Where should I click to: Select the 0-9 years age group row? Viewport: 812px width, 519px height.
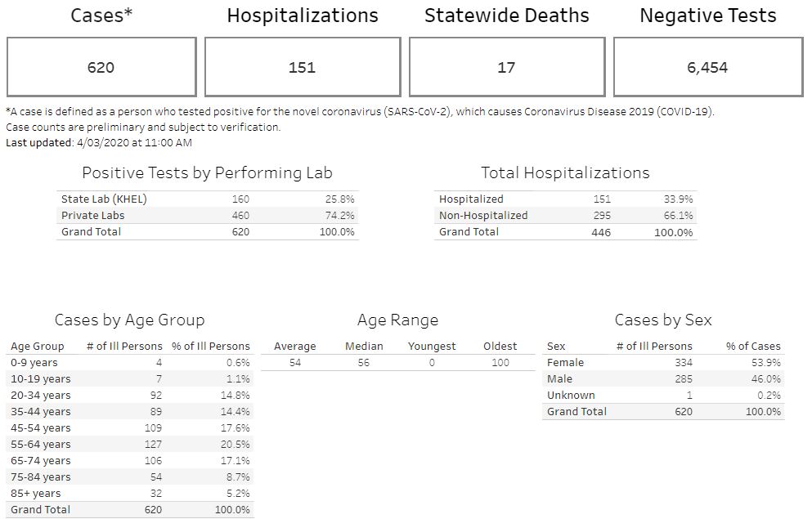pos(34,362)
